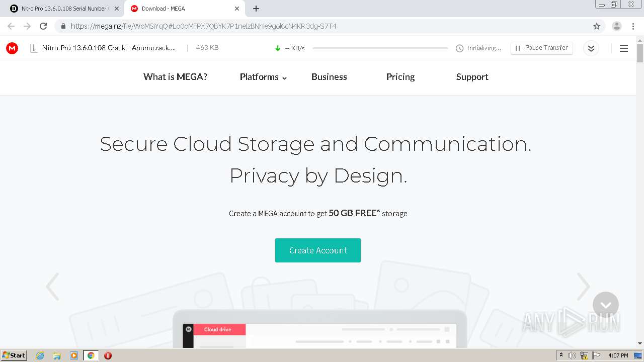The height and width of the screenshot is (362, 644).
Task: Click the 50 GB FREE storage text
Action: 354,213
